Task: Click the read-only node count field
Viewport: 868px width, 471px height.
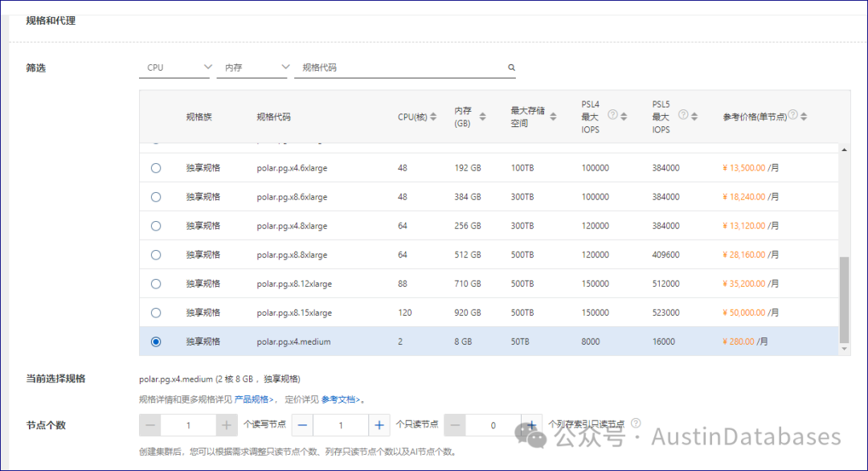Action: [341, 426]
